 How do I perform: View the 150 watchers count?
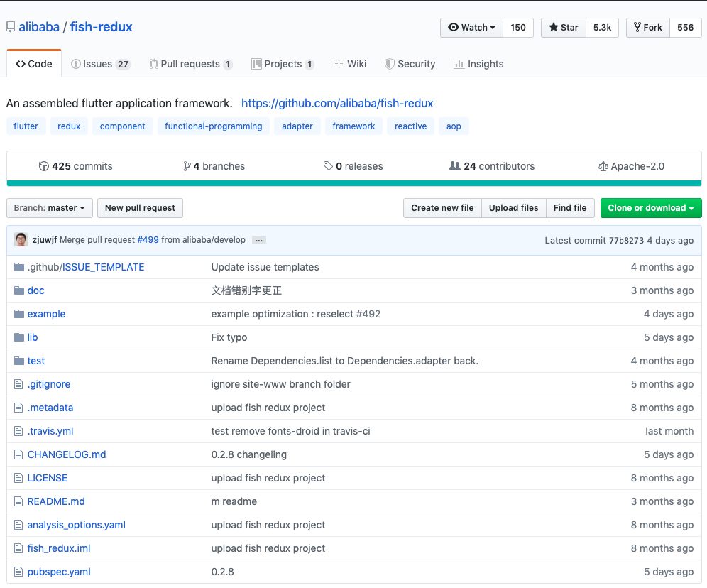pos(518,28)
